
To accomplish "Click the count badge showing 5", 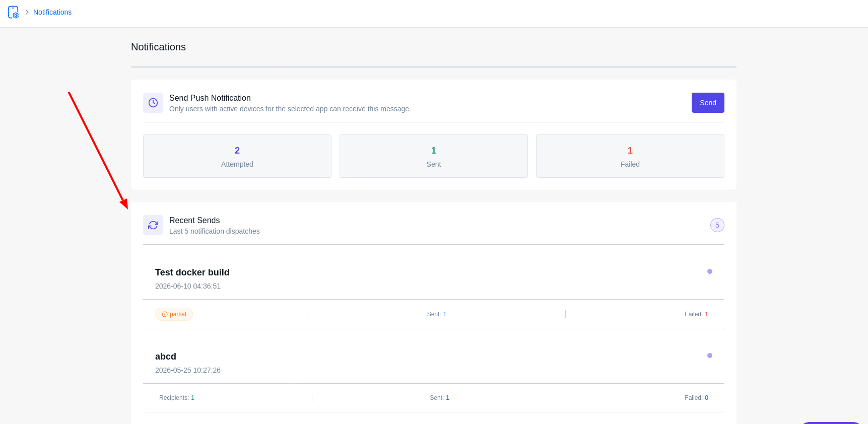I will click(717, 225).
